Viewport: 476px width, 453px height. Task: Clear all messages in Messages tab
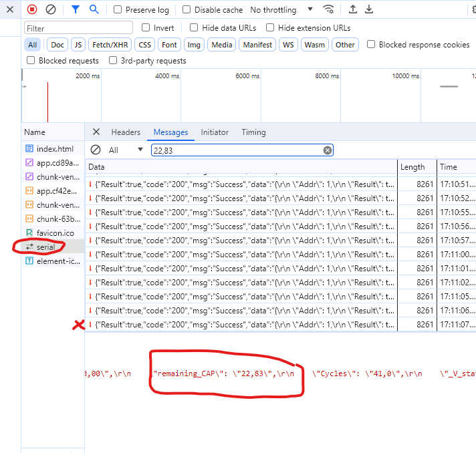96,150
